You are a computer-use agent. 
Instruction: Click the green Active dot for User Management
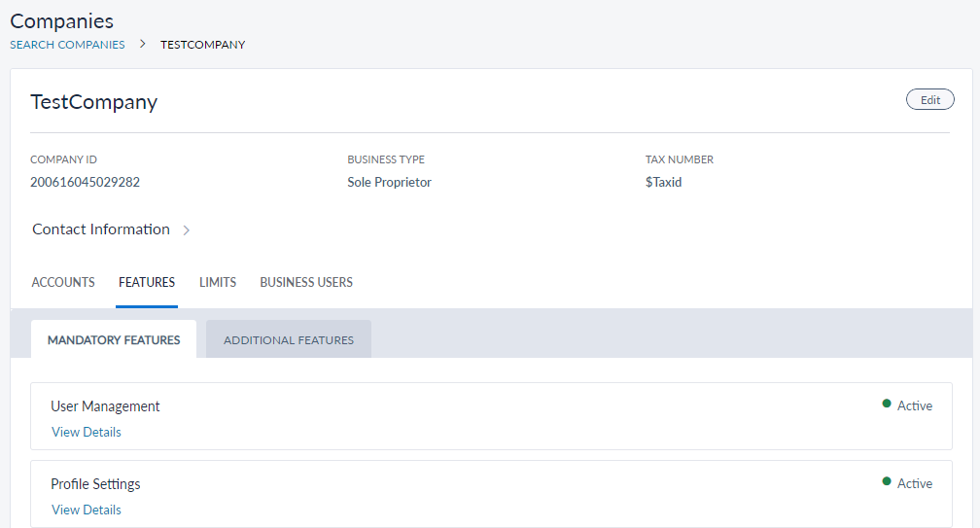886,405
